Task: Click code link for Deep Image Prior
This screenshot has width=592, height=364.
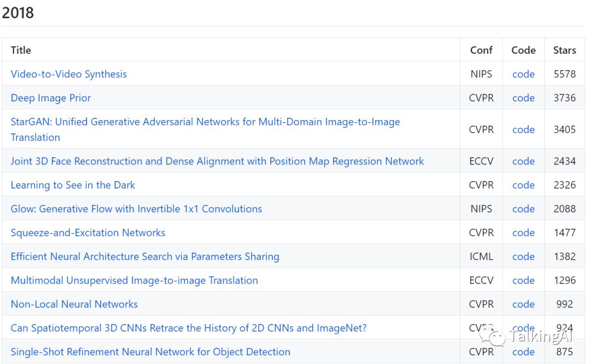Action: [x=523, y=98]
